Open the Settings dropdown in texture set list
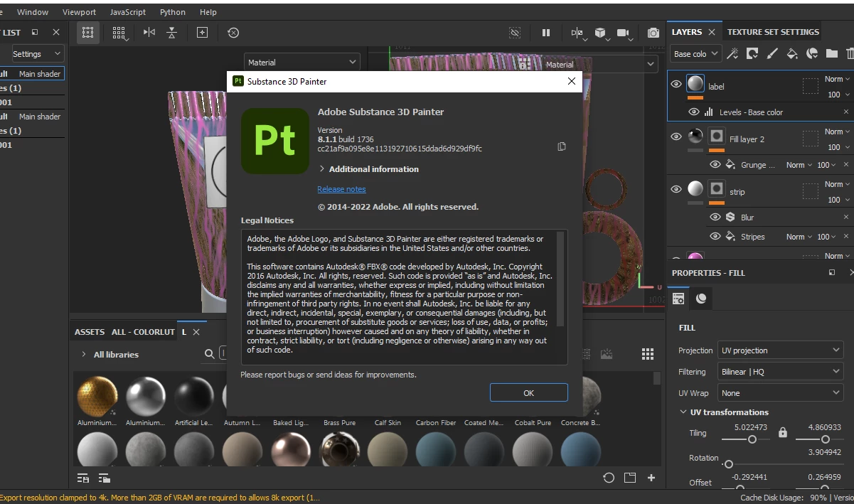 37,54
